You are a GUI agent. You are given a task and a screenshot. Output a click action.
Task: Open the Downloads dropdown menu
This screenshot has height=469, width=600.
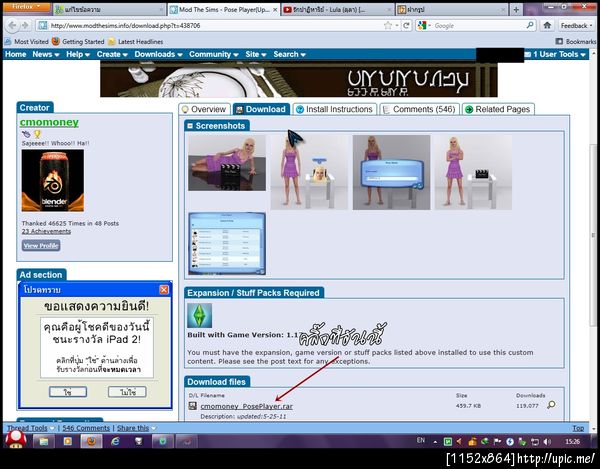158,54
